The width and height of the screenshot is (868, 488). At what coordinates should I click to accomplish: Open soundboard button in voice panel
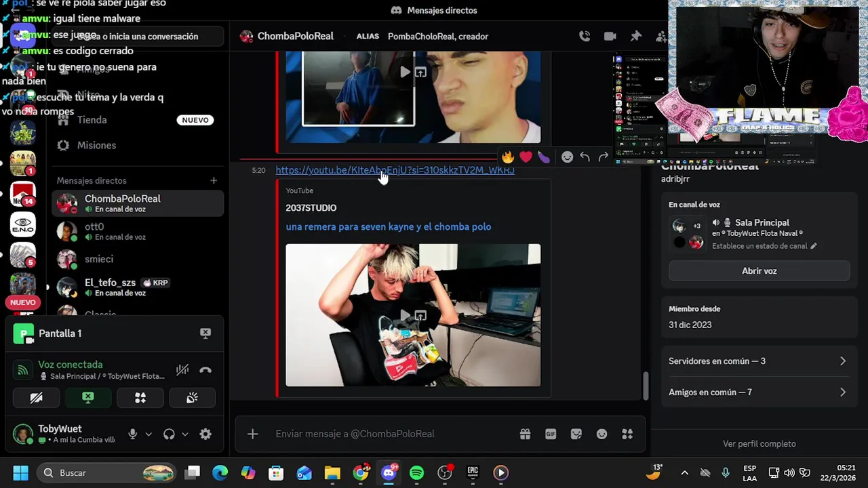(x=193, y=398)
